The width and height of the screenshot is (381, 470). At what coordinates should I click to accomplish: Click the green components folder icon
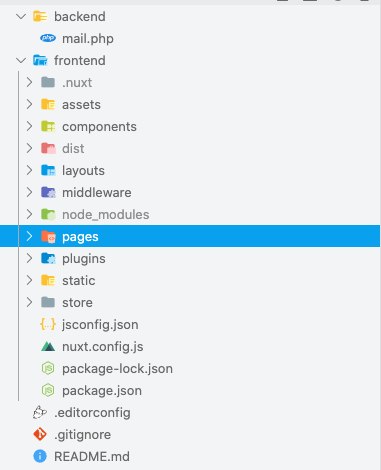pyautogui.click(x=48, y=126)
